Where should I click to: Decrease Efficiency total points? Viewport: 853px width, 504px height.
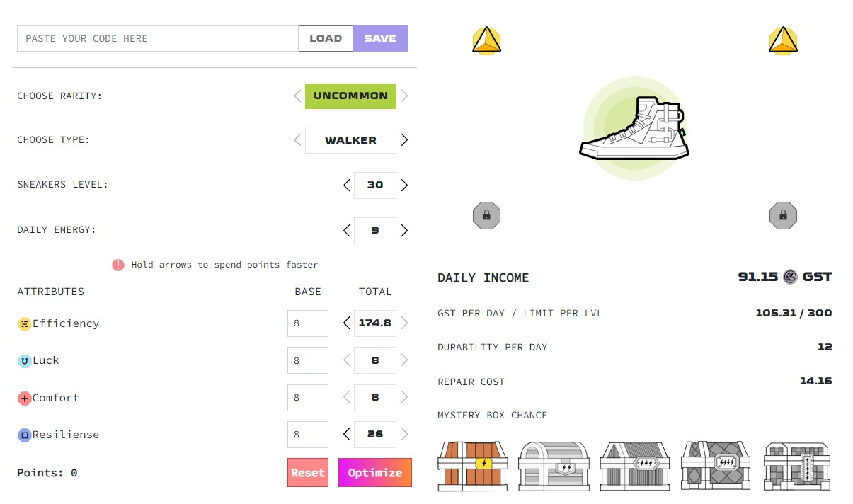pos(346,323)
